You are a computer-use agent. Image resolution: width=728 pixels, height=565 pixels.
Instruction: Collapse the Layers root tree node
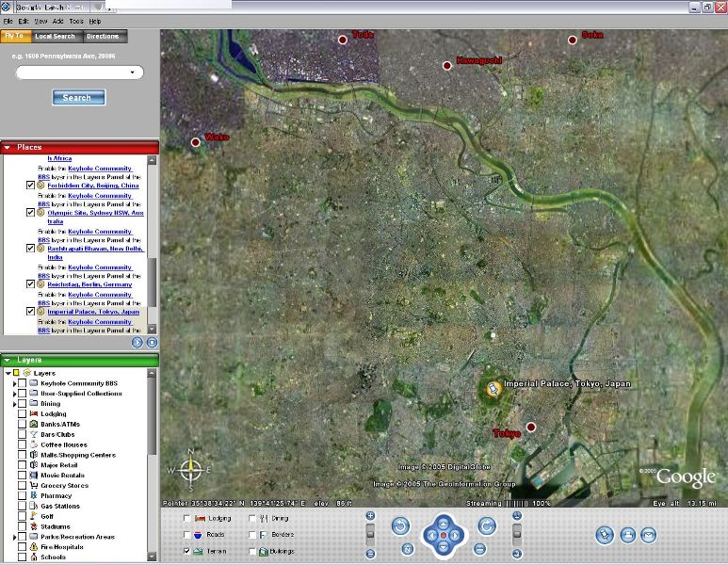(8, 373)
